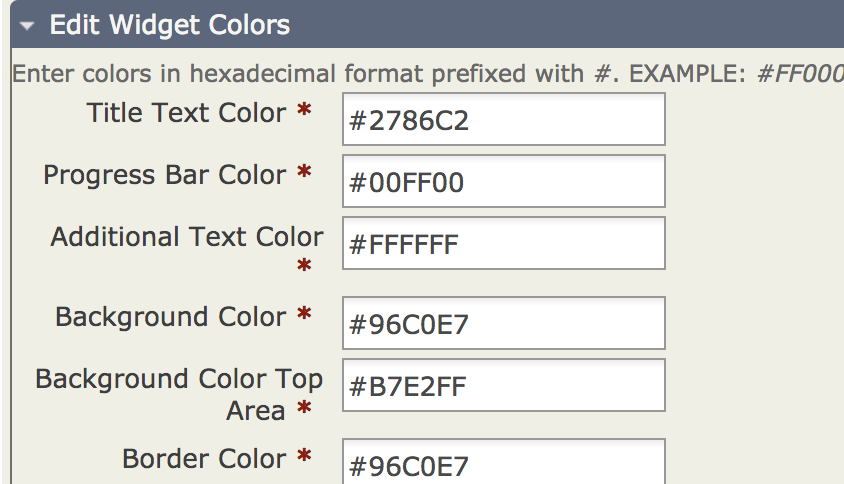Click the Additional Text Color label
This screenshot has height=484, width=844.
click(x=187, y=237)
